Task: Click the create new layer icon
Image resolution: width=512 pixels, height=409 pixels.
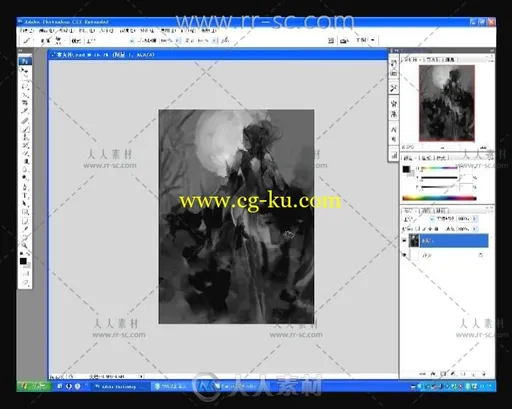Action: pyautogui.click(x=474, y=374)
